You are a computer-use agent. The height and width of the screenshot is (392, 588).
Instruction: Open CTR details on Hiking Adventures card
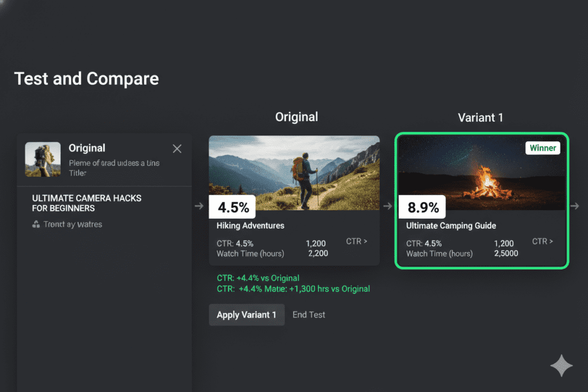[x=356, y=242]
